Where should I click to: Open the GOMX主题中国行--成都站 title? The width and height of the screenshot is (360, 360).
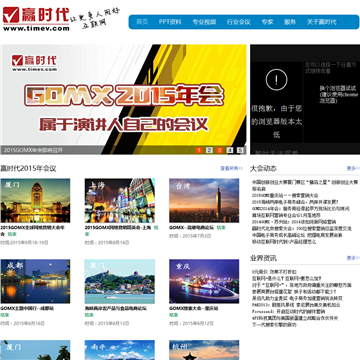coord(27,308)
